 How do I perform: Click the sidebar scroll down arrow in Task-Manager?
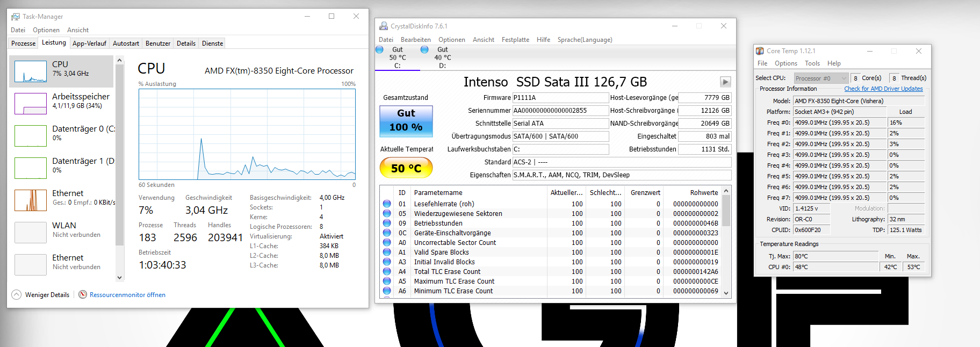(119, 278)
